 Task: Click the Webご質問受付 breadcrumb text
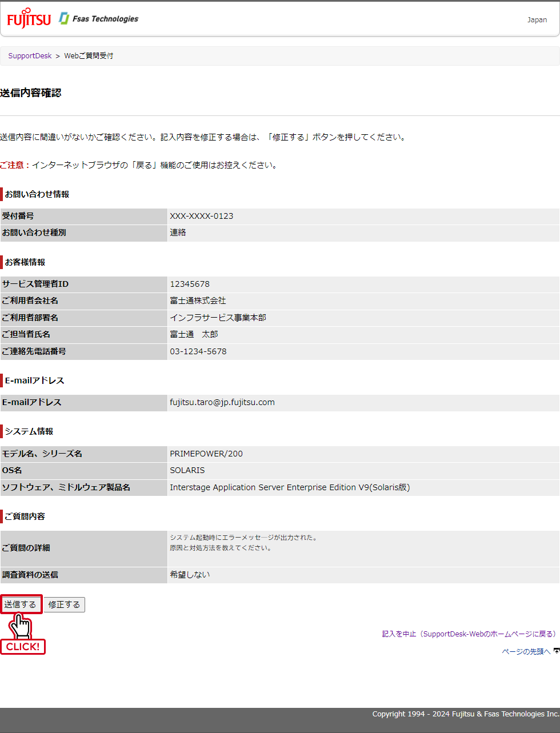[89, 56]
